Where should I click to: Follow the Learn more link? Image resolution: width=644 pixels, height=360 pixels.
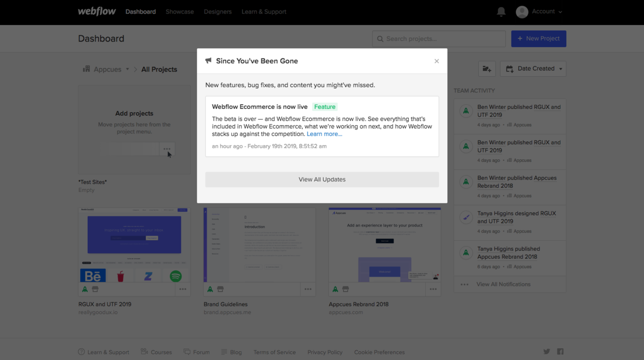pyautogui.click(x=324, y=134)
